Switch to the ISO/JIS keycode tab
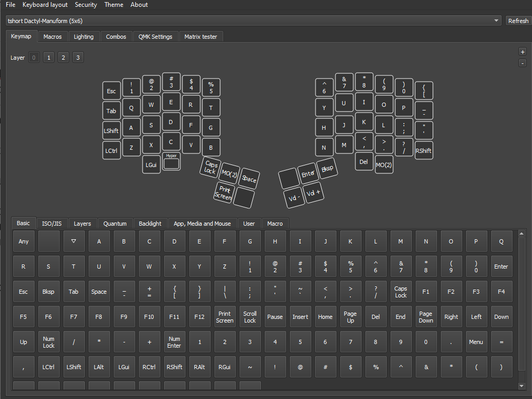Screen dimensions: 532x399 tap(51, 224)
